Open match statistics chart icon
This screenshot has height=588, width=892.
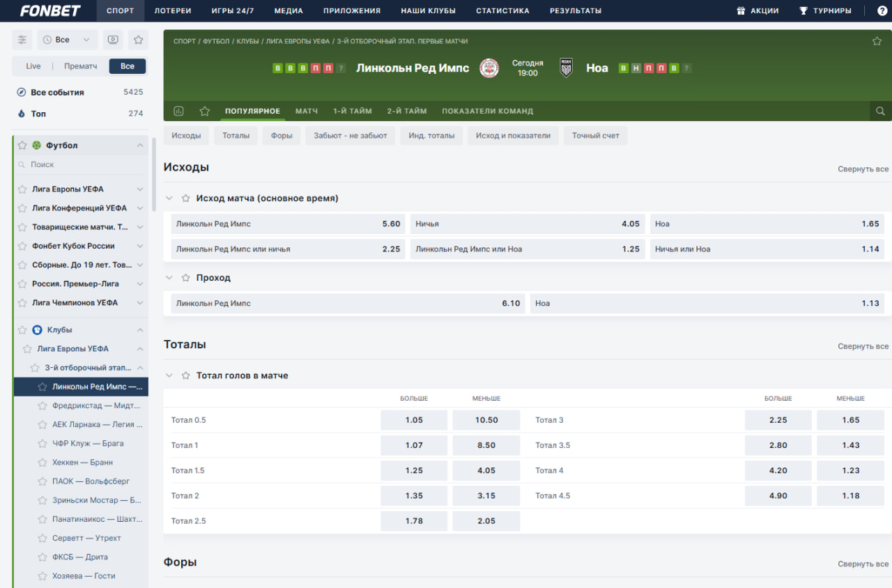pos(178,111)
